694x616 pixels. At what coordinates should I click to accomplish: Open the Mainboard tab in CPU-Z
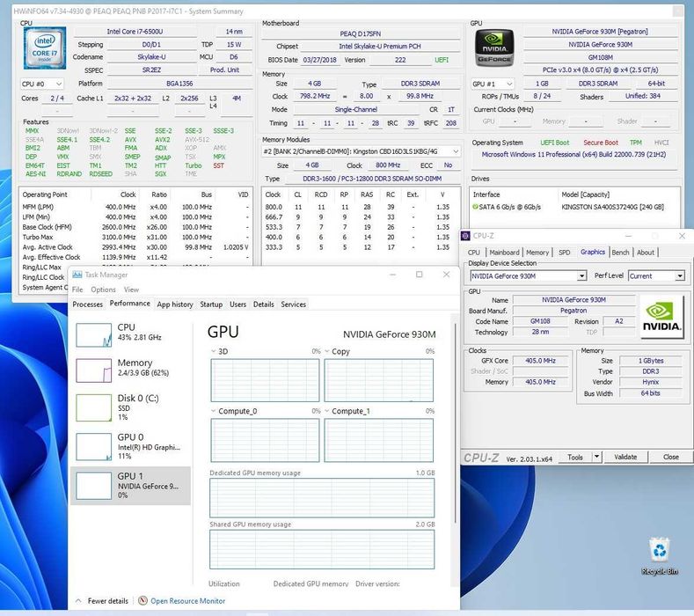pyautogui.click(x=504, y=253)
